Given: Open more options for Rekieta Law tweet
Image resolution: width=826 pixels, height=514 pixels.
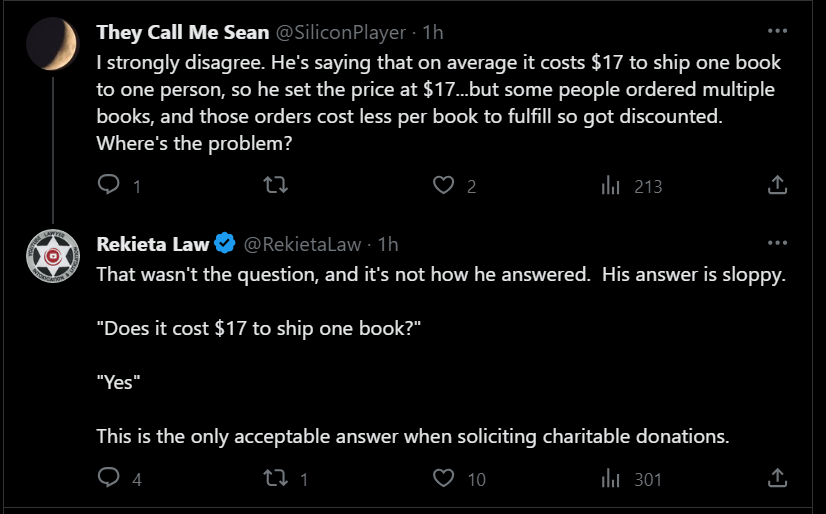Looking at the screenshot, I should [777, 243].
